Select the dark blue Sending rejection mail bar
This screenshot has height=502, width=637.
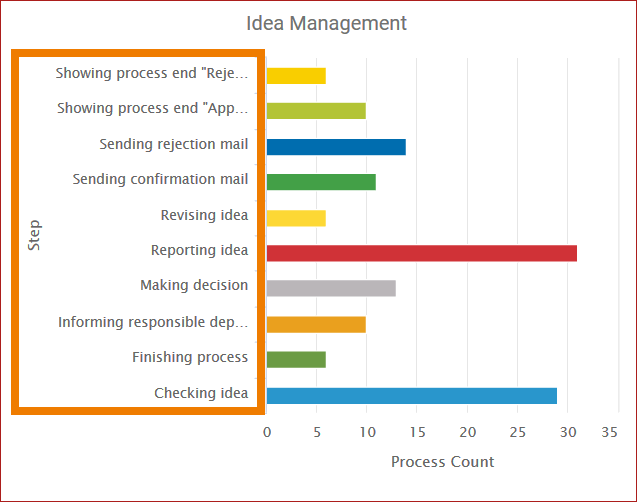(336, 147)
